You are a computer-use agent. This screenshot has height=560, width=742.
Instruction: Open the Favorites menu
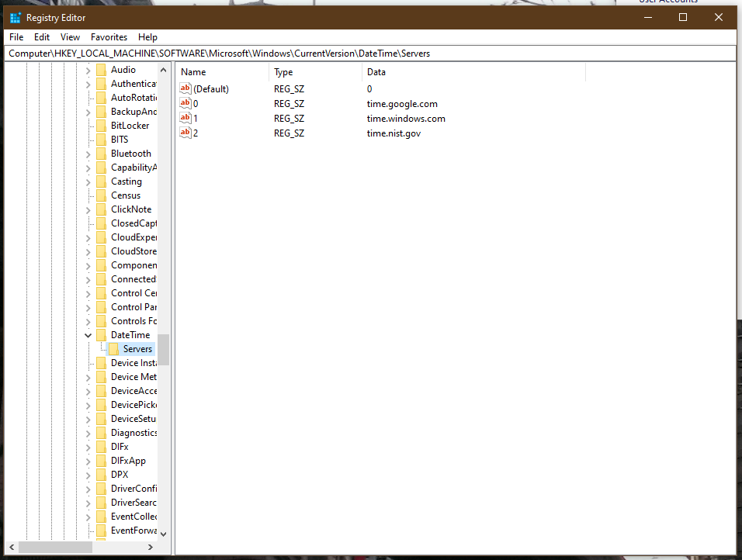[109, 36]
